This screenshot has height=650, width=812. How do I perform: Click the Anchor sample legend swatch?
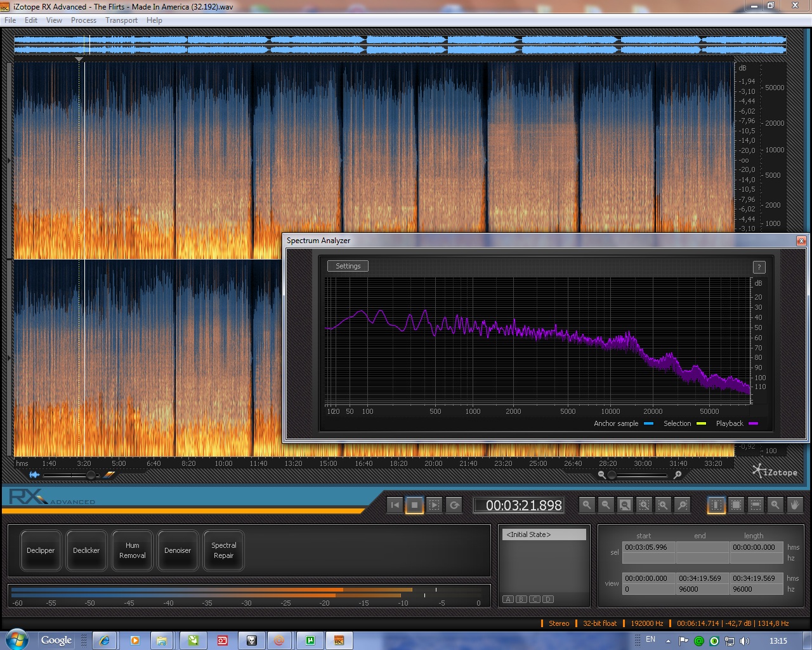(648, 423)
